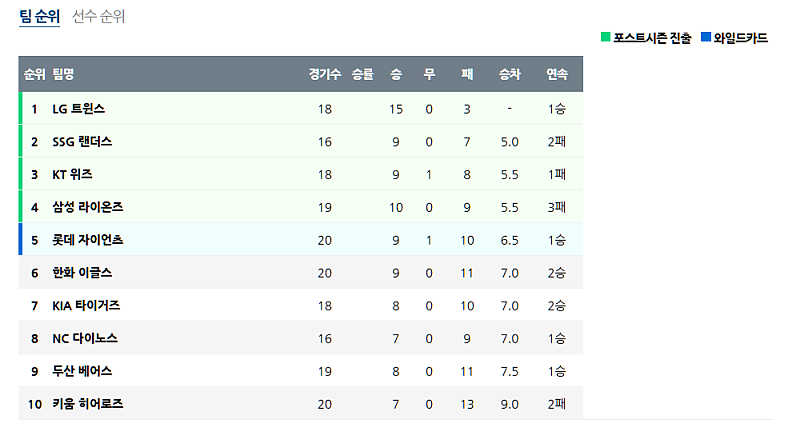Screen dimensions: 800x428
Task: Select KIA 타이거즈 in the standings
Action: 86,305
